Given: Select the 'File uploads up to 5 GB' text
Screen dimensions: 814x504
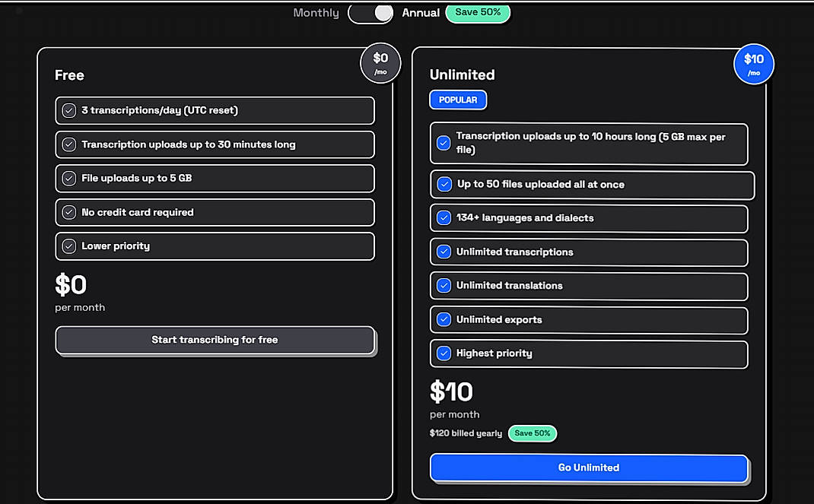Looking at the screenshot, I should (136, 179).
